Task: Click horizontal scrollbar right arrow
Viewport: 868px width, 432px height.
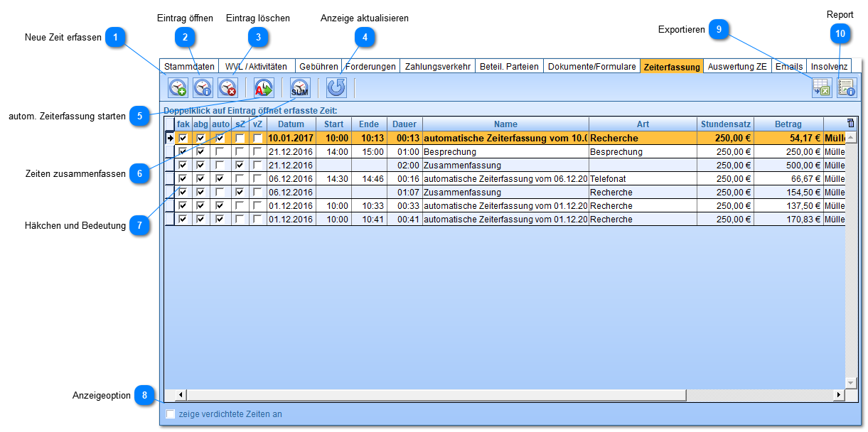Action: tap(839, 394)
